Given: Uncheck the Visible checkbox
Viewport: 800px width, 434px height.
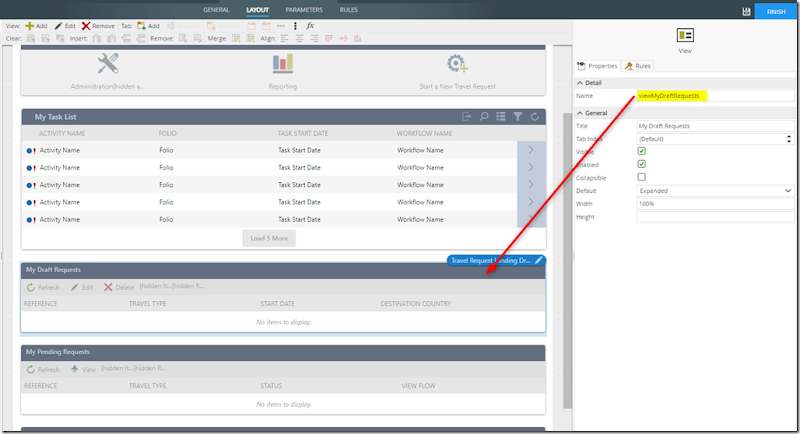Looking at the screenshot, I should pos(641,151).
